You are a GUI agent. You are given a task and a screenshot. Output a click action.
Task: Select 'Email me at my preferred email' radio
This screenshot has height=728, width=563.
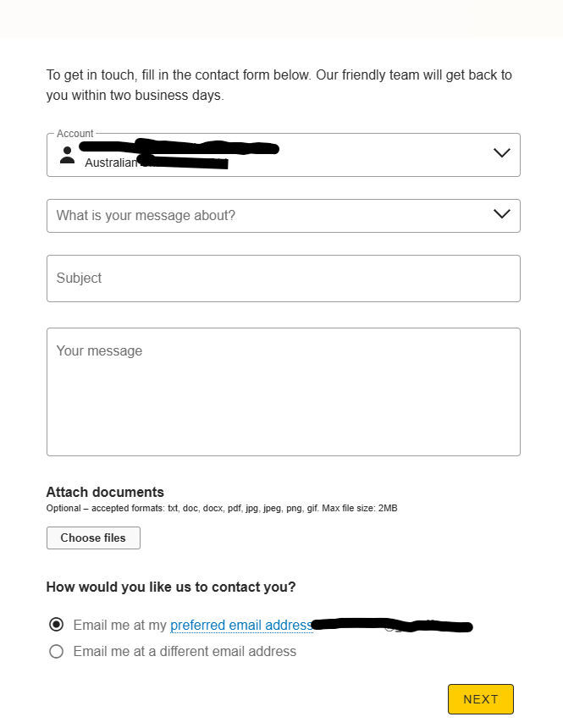57,625
